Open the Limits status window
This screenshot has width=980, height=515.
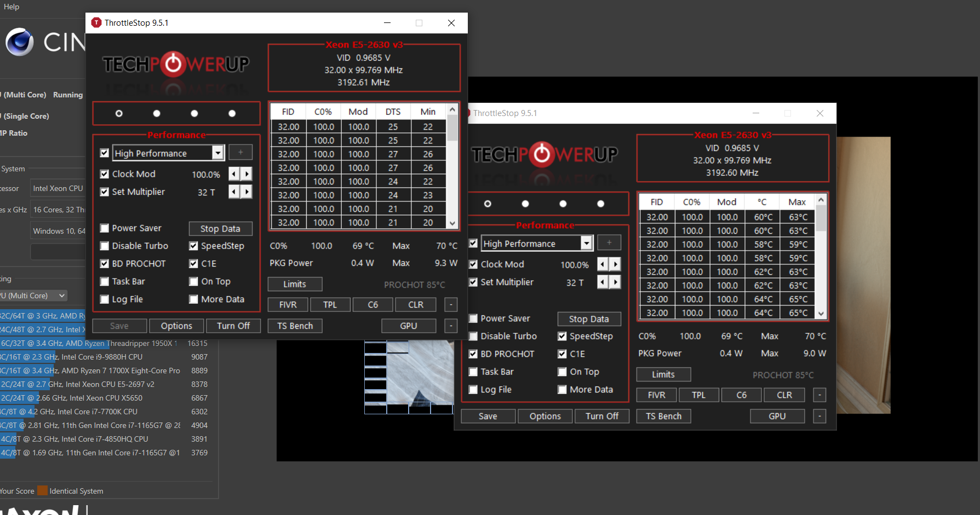295,284
